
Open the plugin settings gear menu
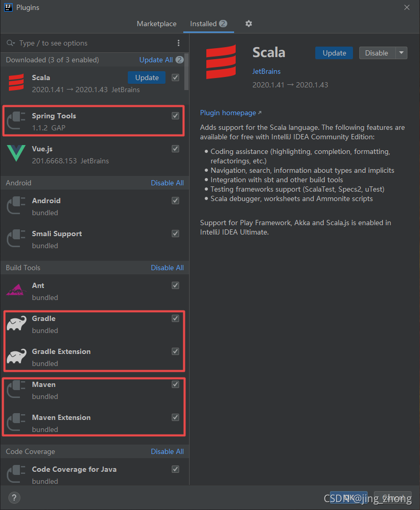tap(249, 24)
